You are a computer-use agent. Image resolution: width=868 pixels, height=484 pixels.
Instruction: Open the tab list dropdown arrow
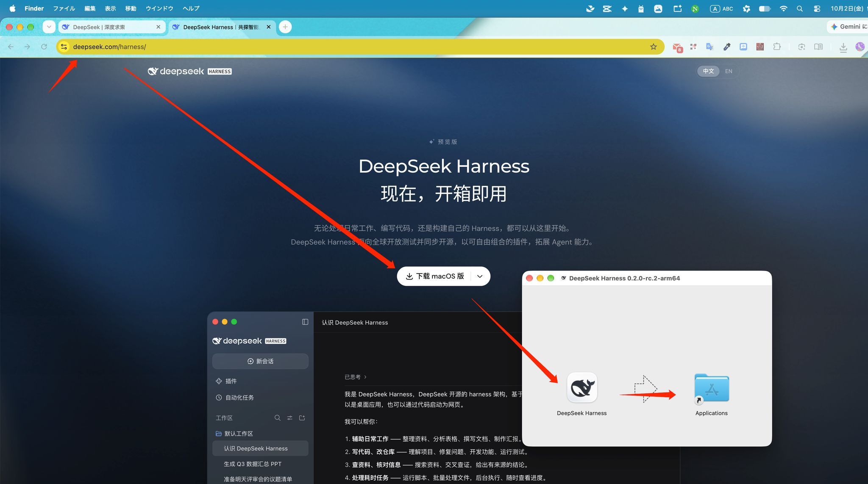tap(49, 27)
